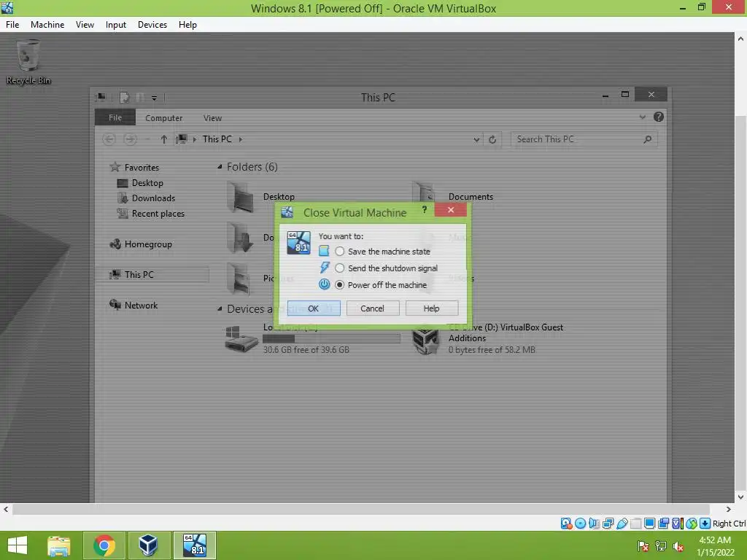Confirm the dialog with OK
Image resolution: width=747 pixels, height=560 pixels.
click(314, 308)
